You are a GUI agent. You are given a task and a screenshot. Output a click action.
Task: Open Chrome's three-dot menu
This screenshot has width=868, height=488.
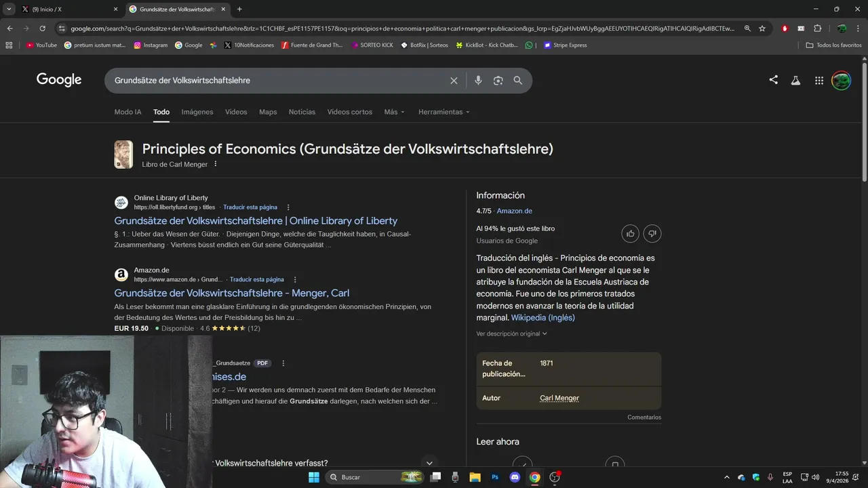pos(858,28)
